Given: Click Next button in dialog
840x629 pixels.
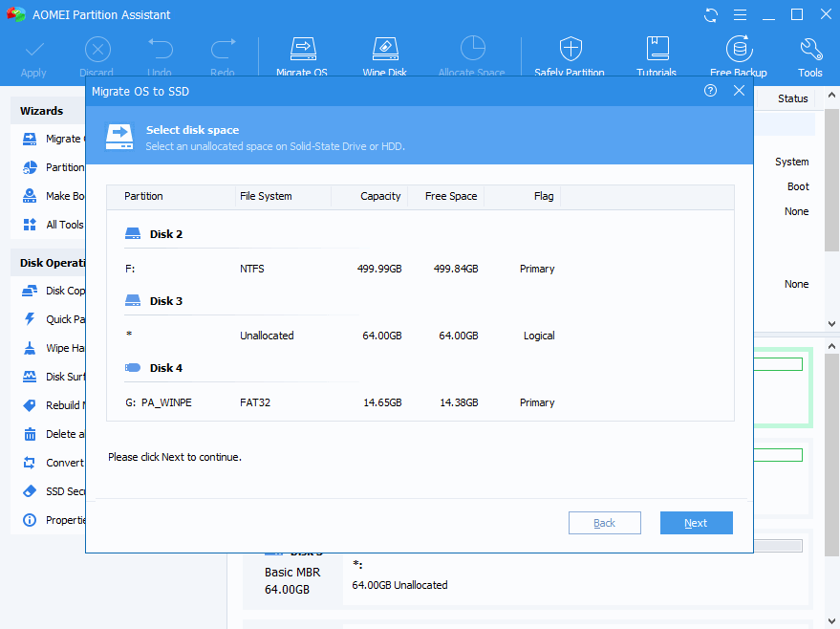Looking at the screenshot, I should point(696,523).
